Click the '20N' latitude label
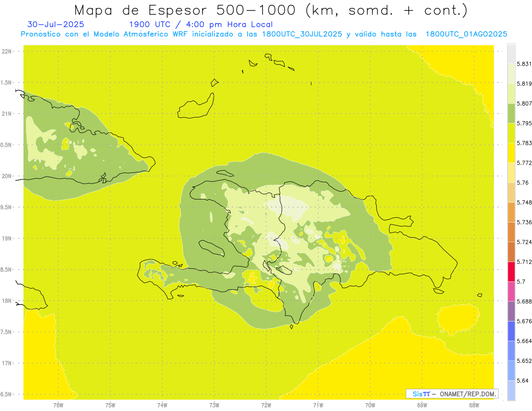The image size is (532, 411). click(7, 176)
